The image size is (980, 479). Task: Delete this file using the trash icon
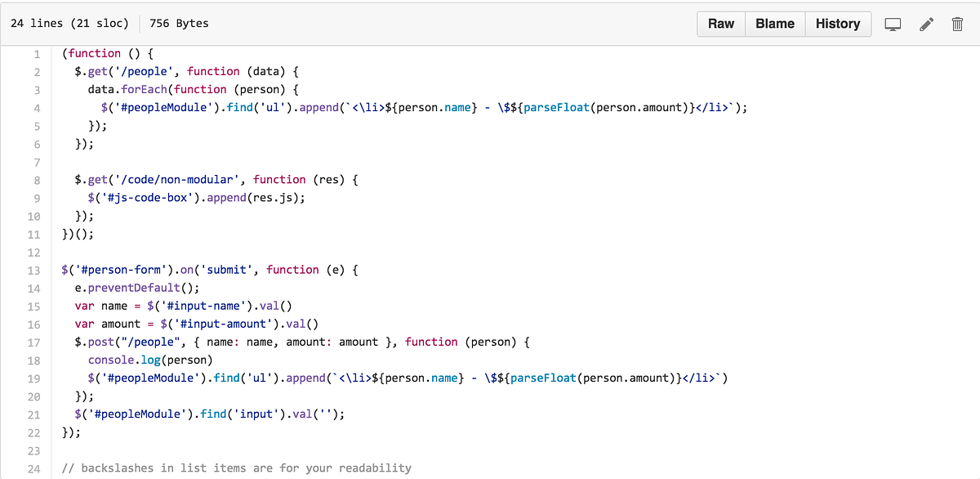tap(957, 24)
